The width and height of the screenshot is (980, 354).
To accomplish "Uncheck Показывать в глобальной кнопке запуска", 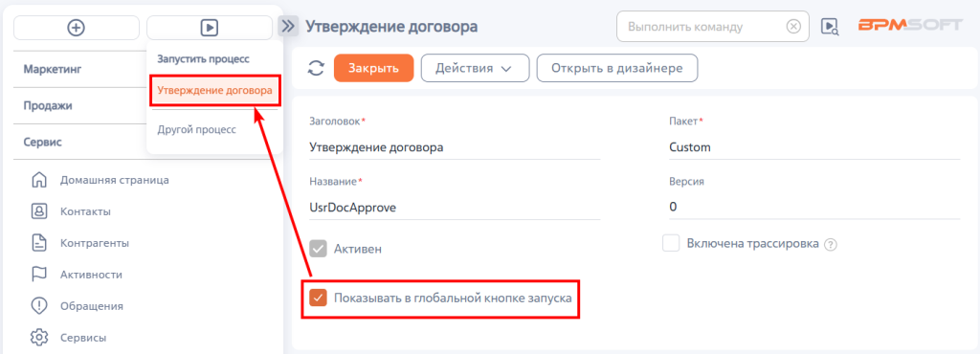I will coord(318,298).
